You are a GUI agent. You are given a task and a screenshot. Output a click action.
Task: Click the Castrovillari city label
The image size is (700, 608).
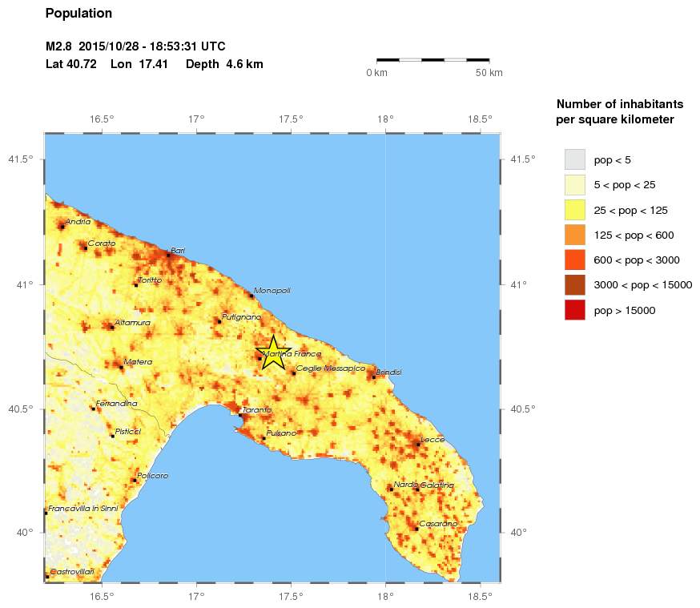pos(72,571)
